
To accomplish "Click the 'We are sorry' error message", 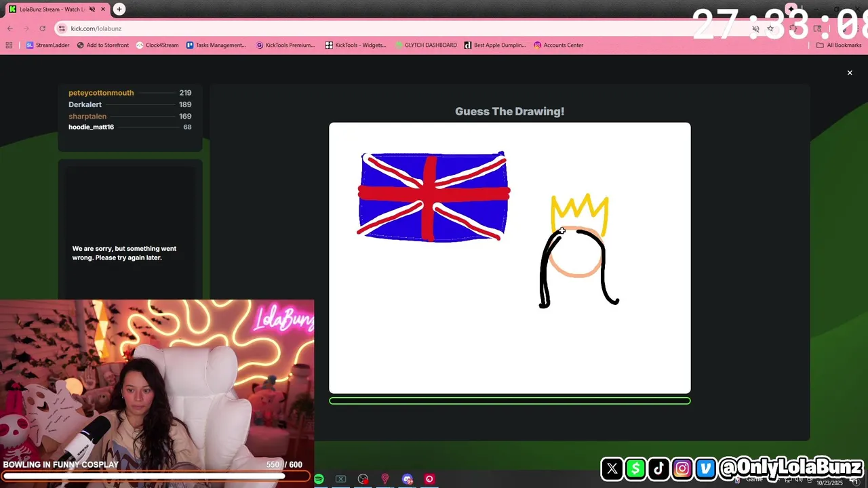I will pyautogui.click(x=124, y=253).
